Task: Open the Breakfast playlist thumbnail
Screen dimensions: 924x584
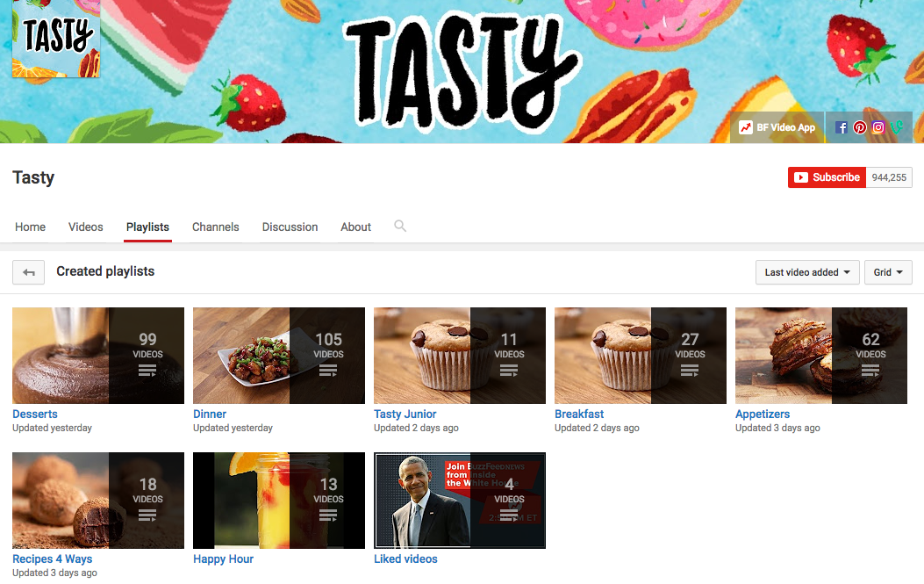Action: [641, 356]
